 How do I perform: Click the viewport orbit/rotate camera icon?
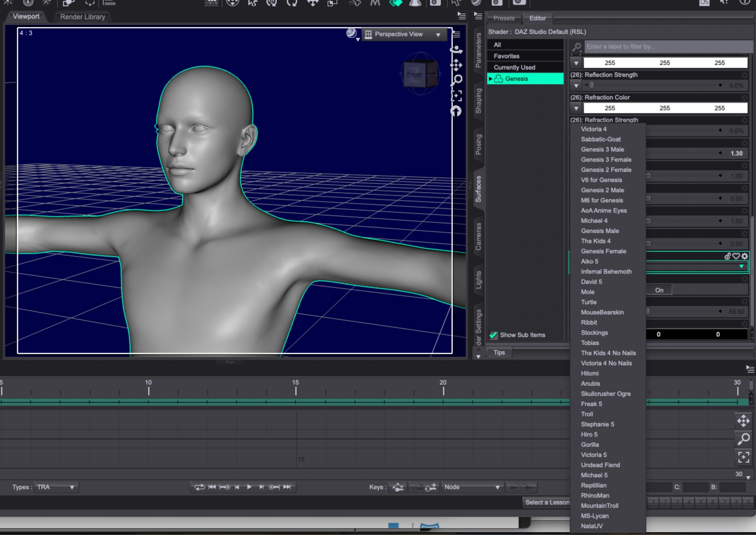(x=456, y=50)
